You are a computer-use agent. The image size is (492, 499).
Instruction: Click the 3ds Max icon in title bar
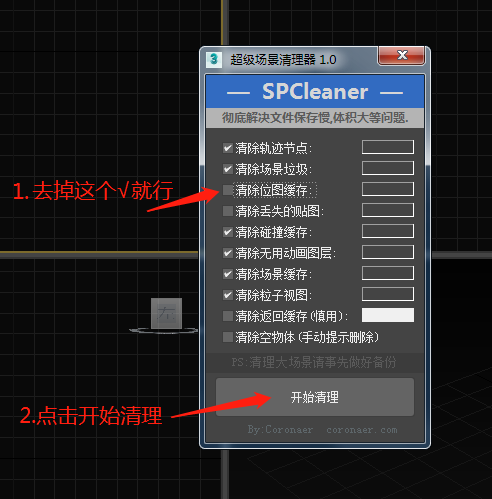point(214,60)
